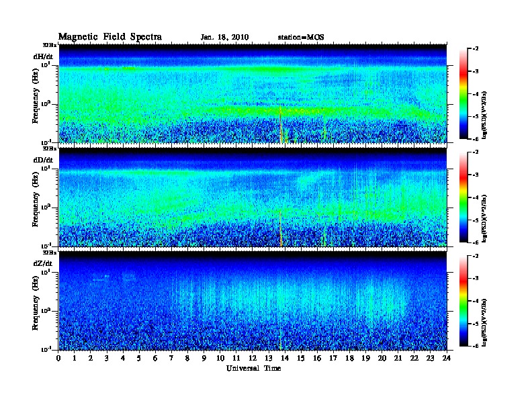Click the color bar beside the dH/dt panel

pos(463,93)
